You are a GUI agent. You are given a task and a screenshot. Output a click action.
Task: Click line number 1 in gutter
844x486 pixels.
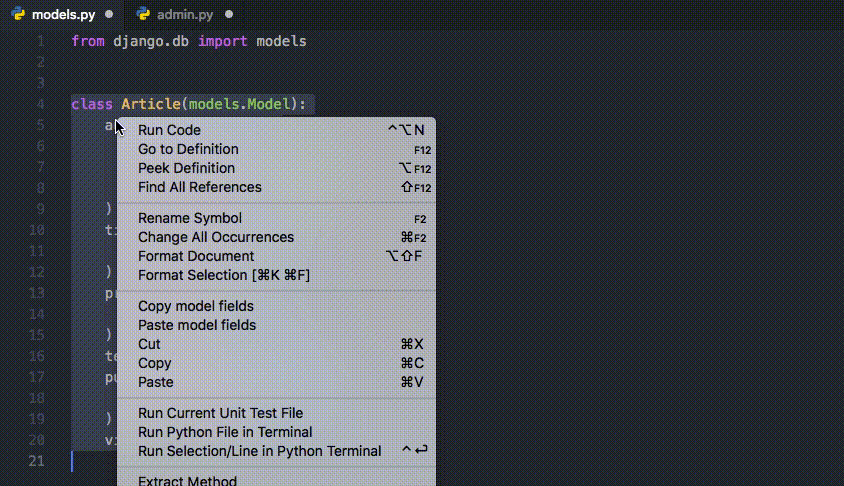(40, 41)
